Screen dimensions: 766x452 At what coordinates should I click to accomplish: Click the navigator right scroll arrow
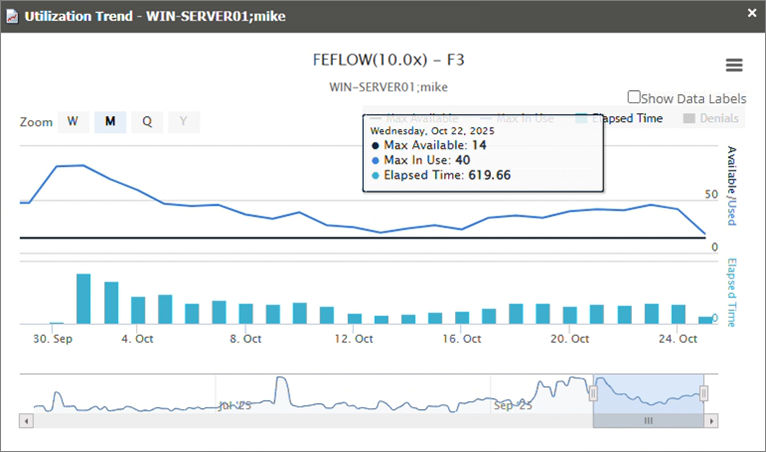(x=711, y=421)
